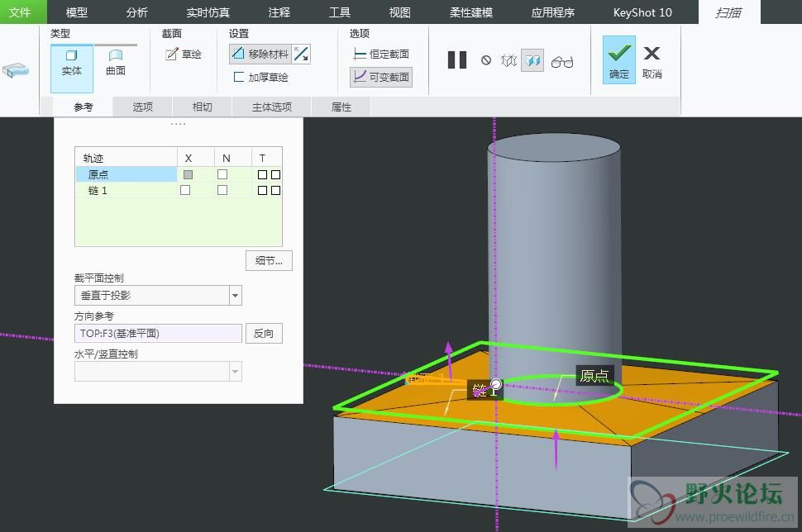Toggle the 移除材料 remove material option
Screen dimensions: 802x532
pyautogui.click(x=260, y=54)
